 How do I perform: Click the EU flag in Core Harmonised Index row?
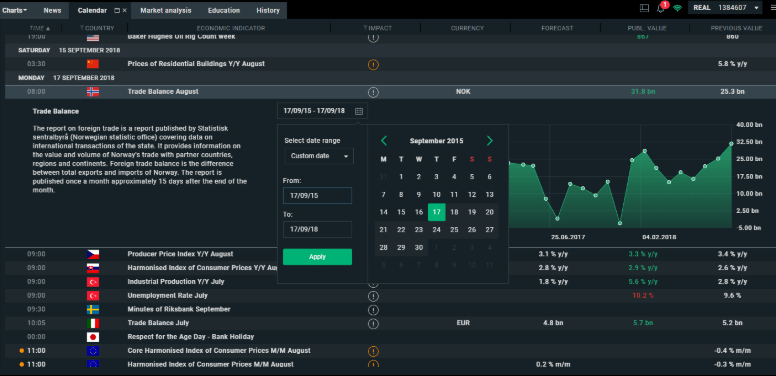tap(93, 351)
